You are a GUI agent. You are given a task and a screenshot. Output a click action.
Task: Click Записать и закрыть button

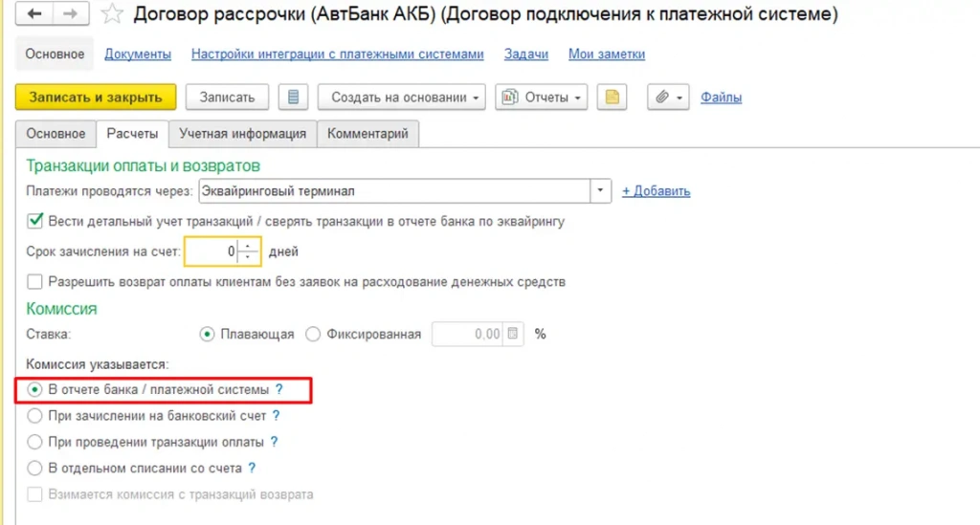[96, 98]
